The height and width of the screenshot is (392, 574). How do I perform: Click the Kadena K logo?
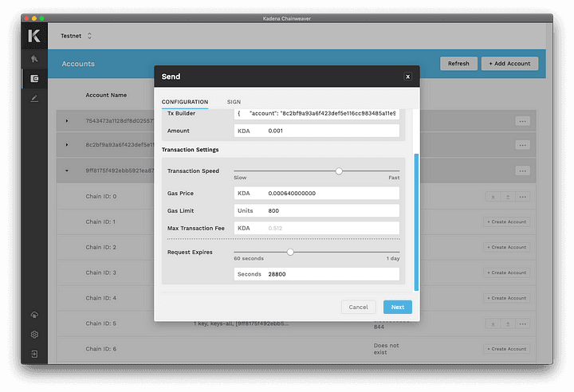[x=34, y=36]
